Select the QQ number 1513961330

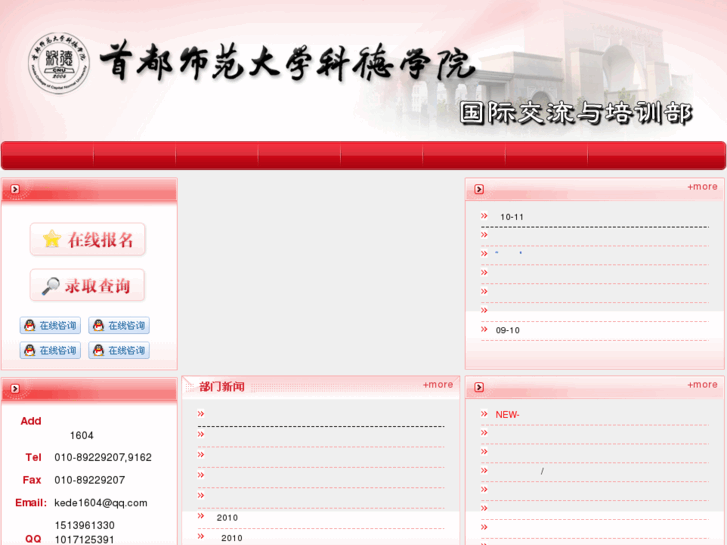point(84,525)
